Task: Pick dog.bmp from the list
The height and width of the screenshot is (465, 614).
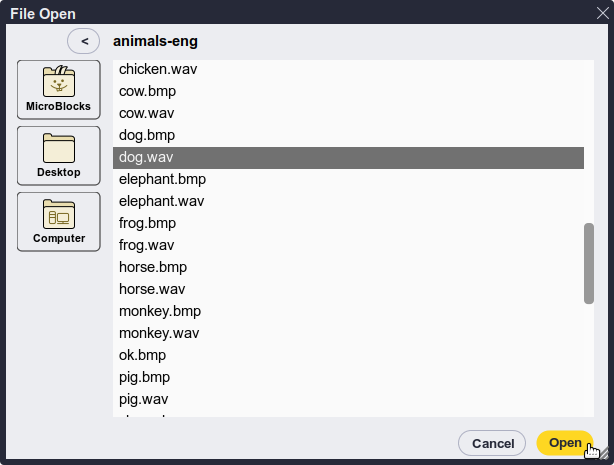Action: tap(349, 135)
